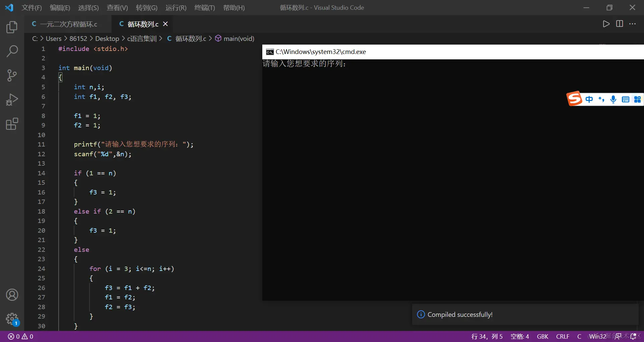Open the 选择(S) menu
Image resolution: width=644 pixels, height=342 pixels.
[89, 8]
